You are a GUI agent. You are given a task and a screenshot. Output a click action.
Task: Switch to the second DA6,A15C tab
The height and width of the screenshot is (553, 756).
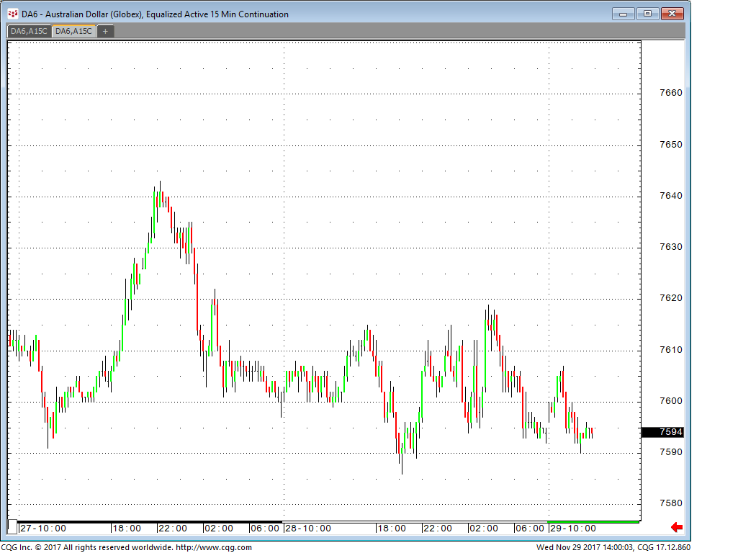pyautogui.click(x=73, y=32)
